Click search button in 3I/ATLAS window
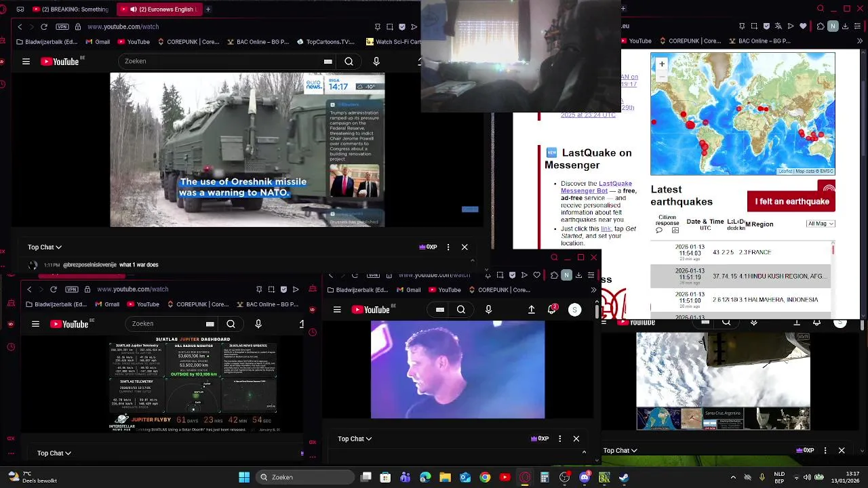868x488 pixels. click(231, 324)
